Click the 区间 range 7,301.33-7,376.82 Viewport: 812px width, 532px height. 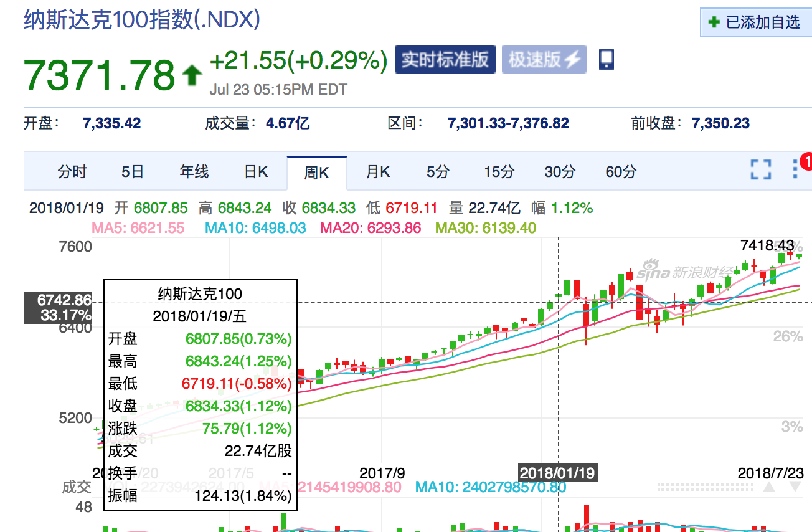508,123
